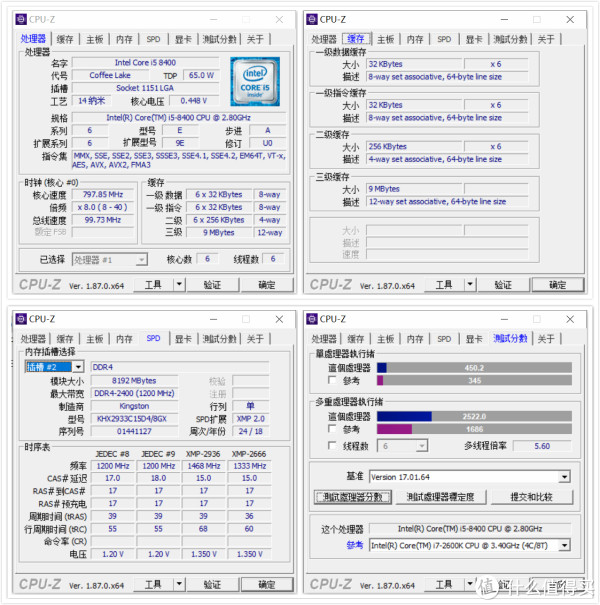Click the 多线程倍率 value 5.60
This screenshot has height=605, width=600.
542,446
